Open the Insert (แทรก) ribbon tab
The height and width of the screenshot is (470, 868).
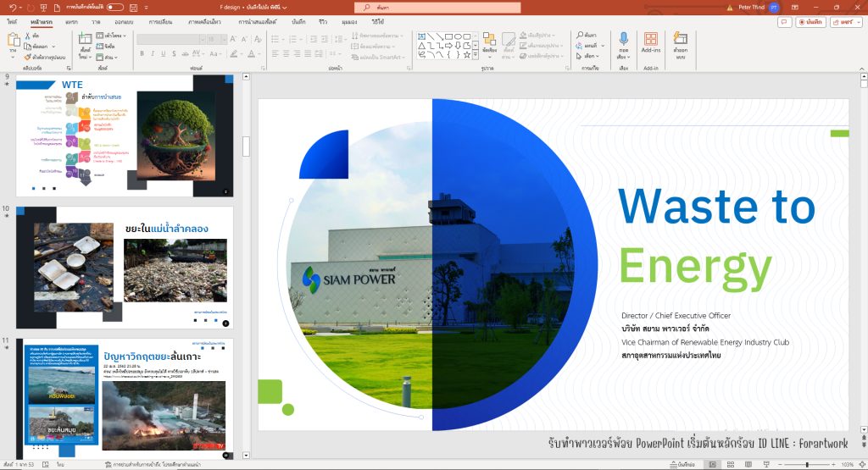click(71, 22)
